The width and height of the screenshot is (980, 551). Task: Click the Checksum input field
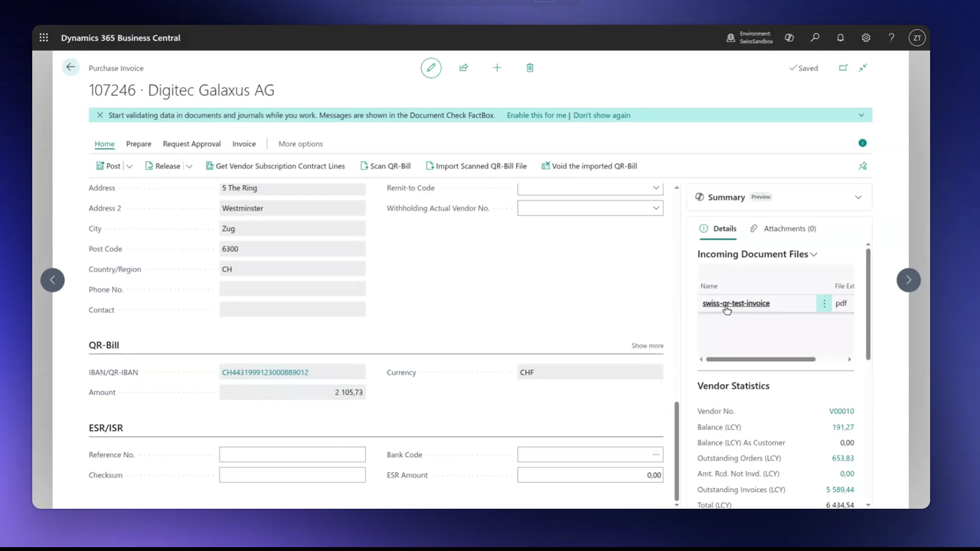click(292, 475)
